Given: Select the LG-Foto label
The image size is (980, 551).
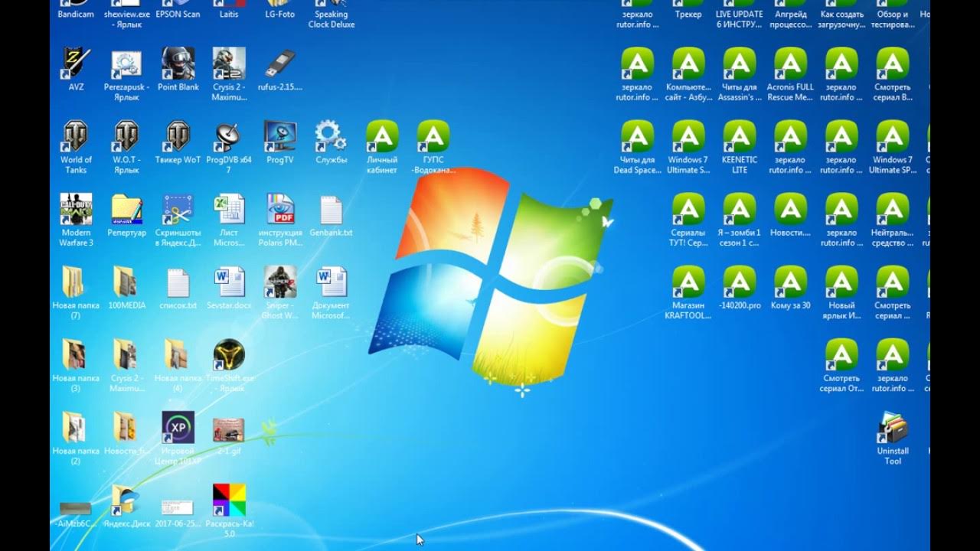Looking at the screenshot, I should [279, 14].
